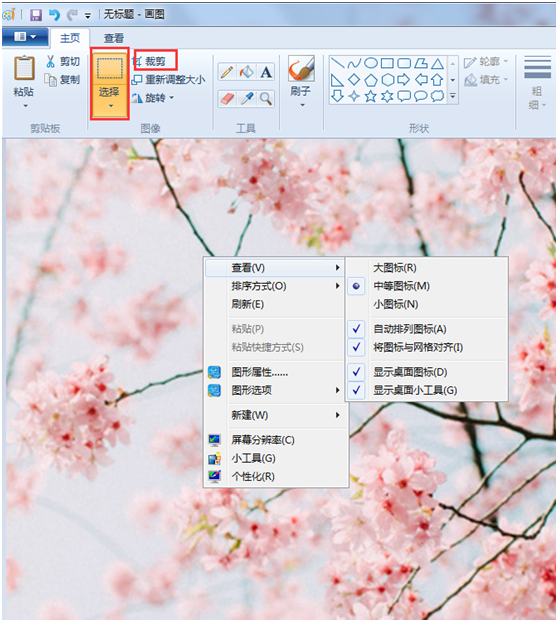Screen dimensions: 558x622
Task: Click the 复制 button
Action: pyautogui.click(x=62, y=80)
